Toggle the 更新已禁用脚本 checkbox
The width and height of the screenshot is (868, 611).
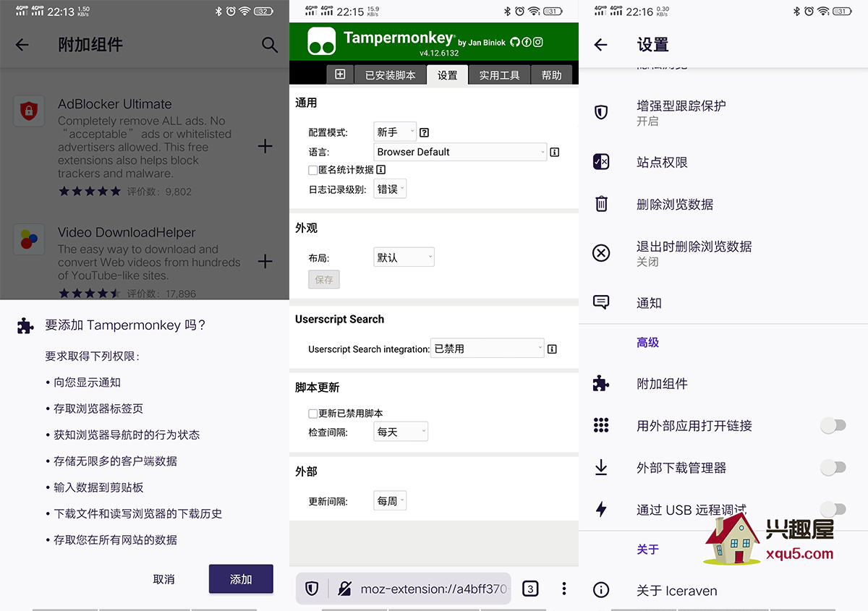pos(313,414)
